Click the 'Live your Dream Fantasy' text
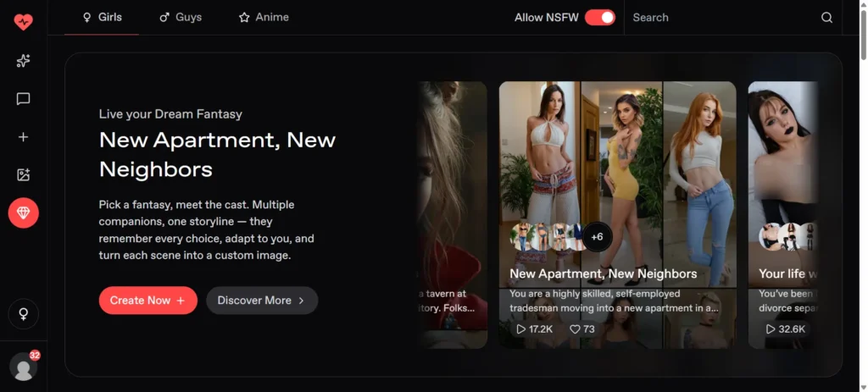Image resolution: width=868 pixels, height=392 pixels. click(x=170, y=114)
